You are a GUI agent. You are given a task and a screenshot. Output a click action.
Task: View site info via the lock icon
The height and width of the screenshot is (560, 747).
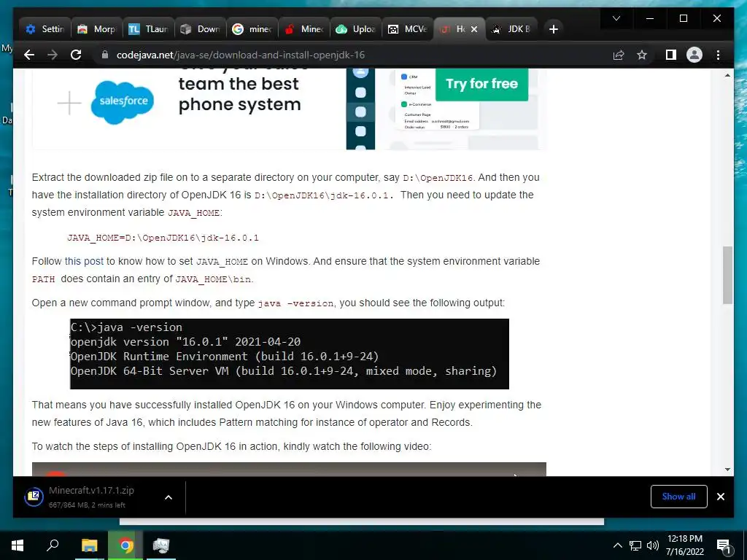pyautogui.click(x=105, y=55)
